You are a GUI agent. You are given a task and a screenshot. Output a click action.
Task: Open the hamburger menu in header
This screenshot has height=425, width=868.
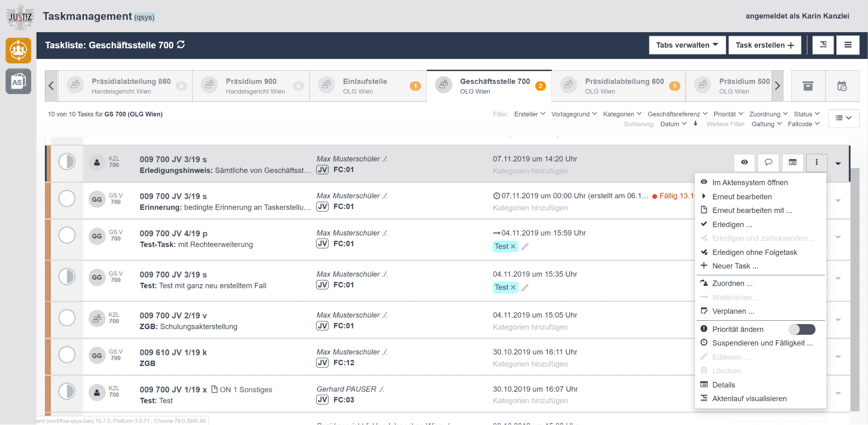click(848, 45)
